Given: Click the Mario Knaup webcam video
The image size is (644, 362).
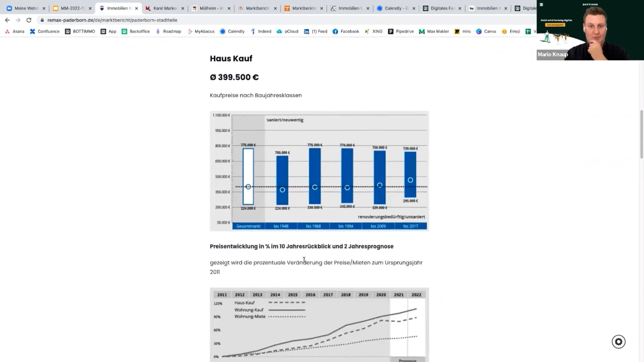Looking at the screenshot, I should [590, 30].
